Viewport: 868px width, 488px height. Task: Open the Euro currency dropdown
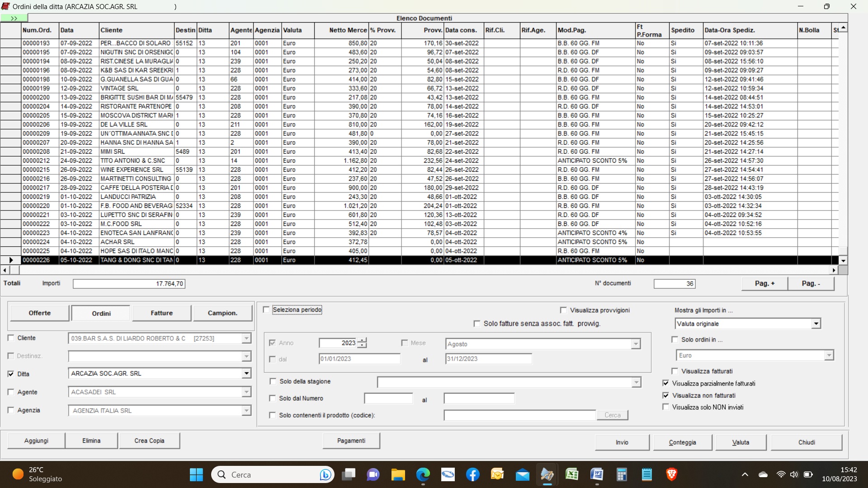click(829, 356)
